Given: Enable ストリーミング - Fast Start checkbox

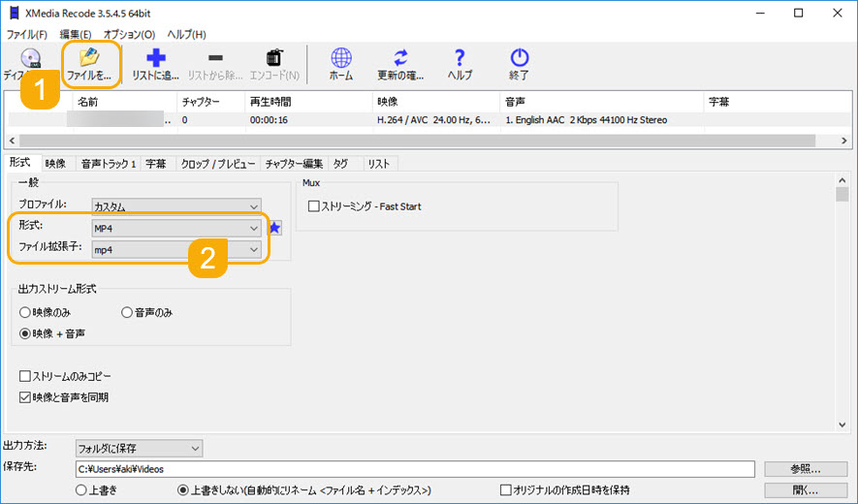Looking at the screenshot, I should (x=313, y=206).
